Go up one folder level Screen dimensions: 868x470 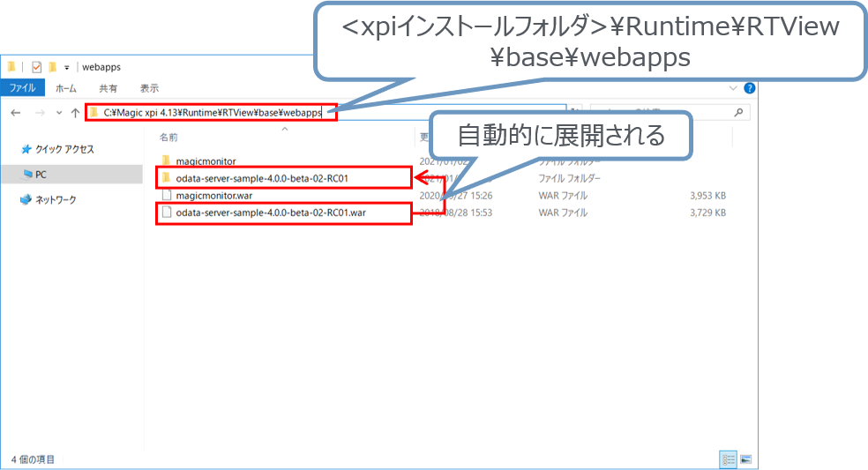pos(75,113)
